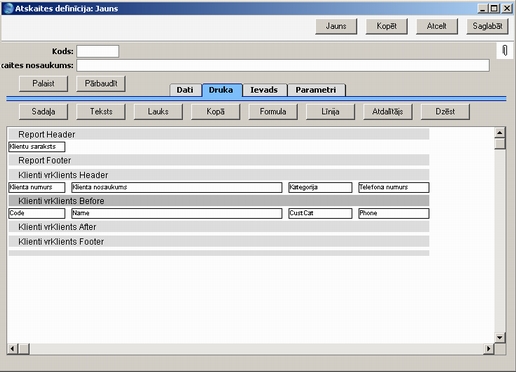Insert a Formula element
The height and width of the screenshot is (372, 516).
(273, 112)
